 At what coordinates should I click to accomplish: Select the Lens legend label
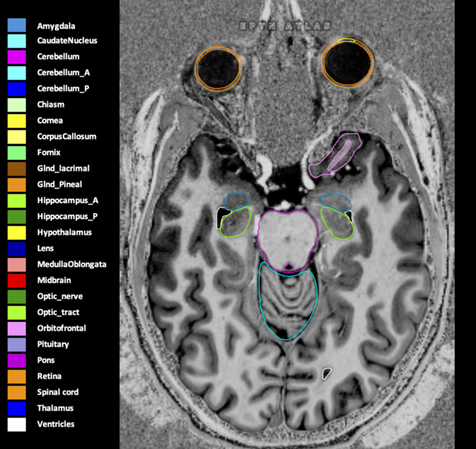45,248
